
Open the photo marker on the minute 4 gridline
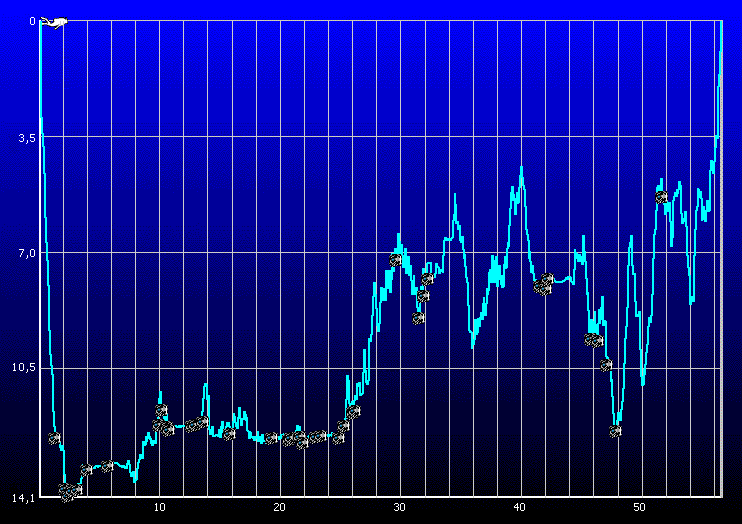pos(86,470)
